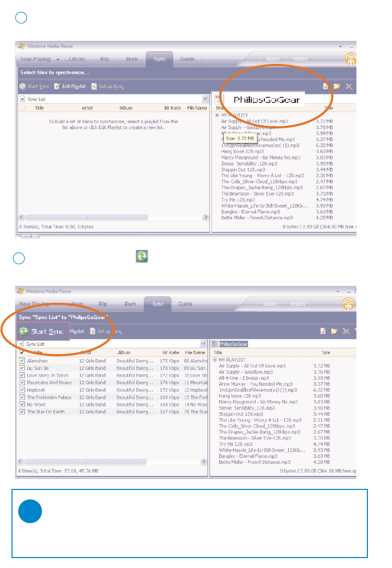The height and width of the screenshot is (568, 392).
Task: Uncheck the No Word track checkbox
Action: coord(22,405)
